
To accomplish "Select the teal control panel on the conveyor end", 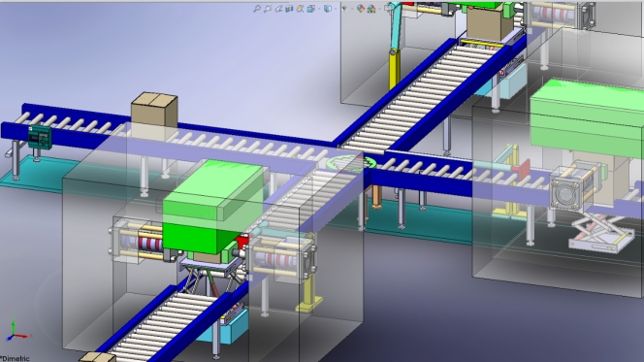I will (x=40, y=138).
